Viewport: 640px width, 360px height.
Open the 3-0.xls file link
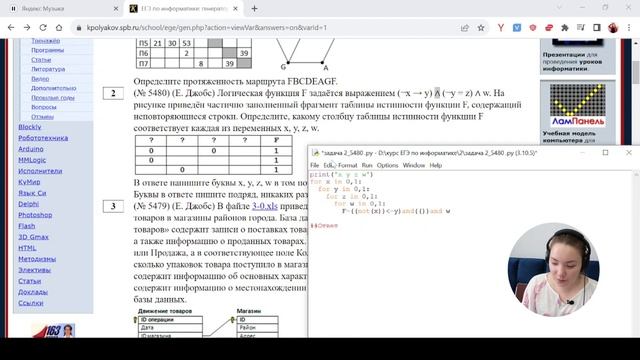[x=264, y=206]
